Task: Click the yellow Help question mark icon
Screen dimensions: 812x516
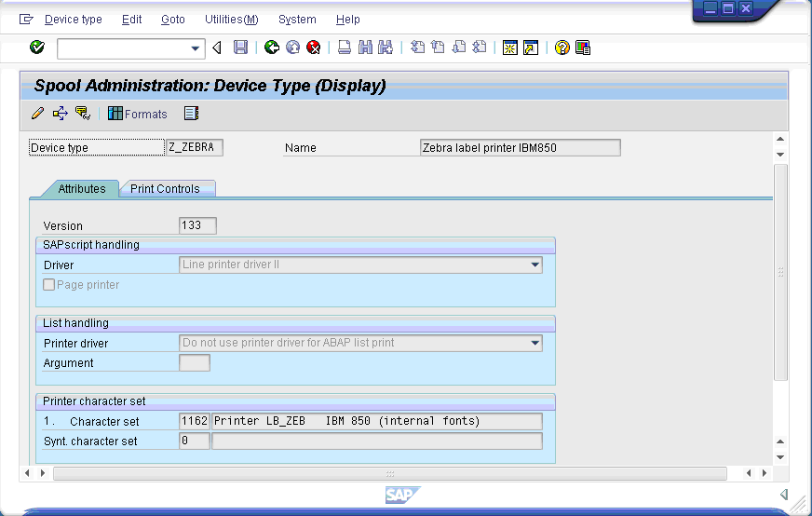Action: 562,48
